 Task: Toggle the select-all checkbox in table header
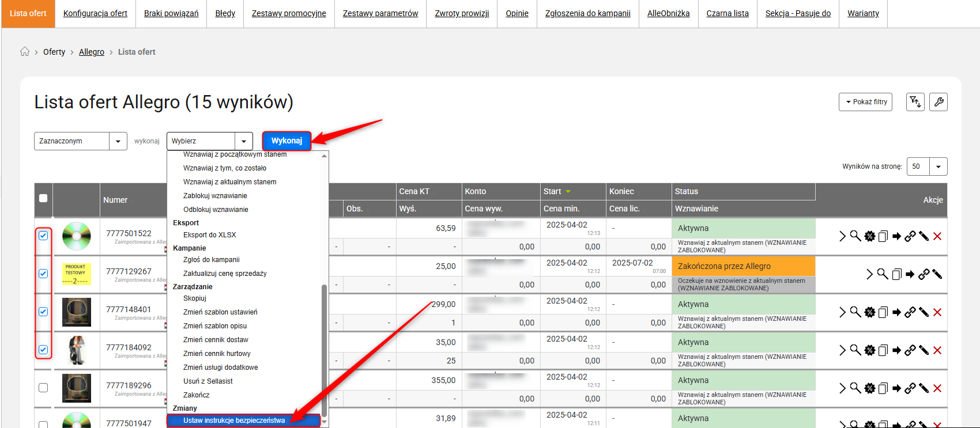tap(43, 198)
